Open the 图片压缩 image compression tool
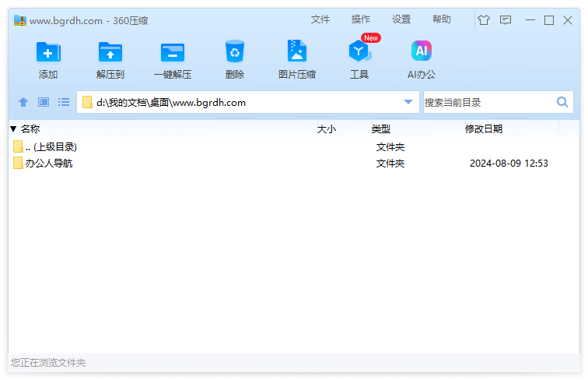 (x=297, y=53)
